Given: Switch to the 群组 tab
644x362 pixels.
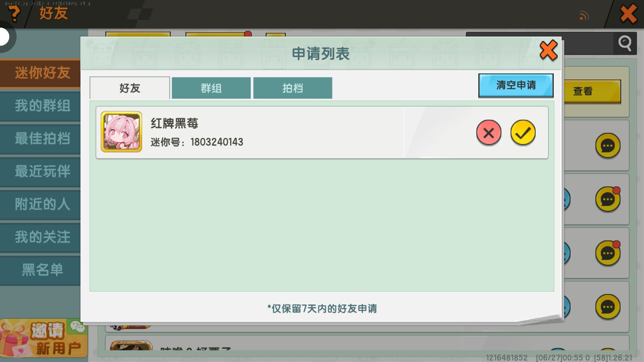Looking at the screenshot, I should tap(211, 88).
